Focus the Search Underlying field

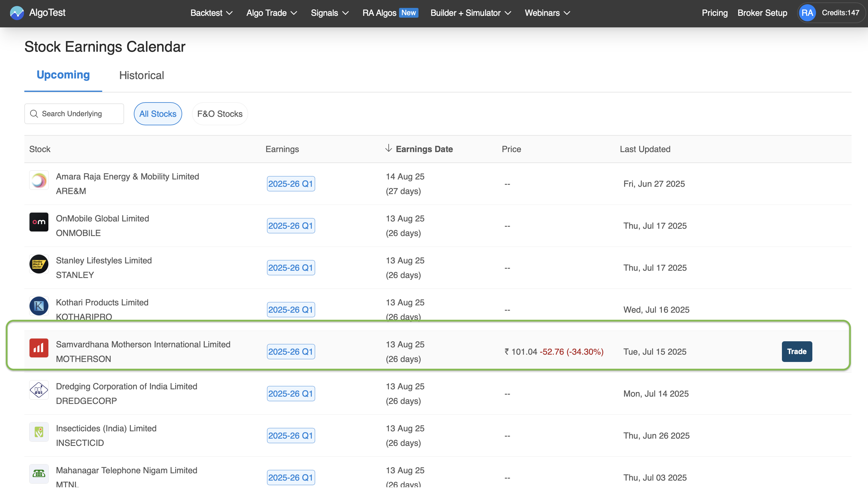click(74, 114)
